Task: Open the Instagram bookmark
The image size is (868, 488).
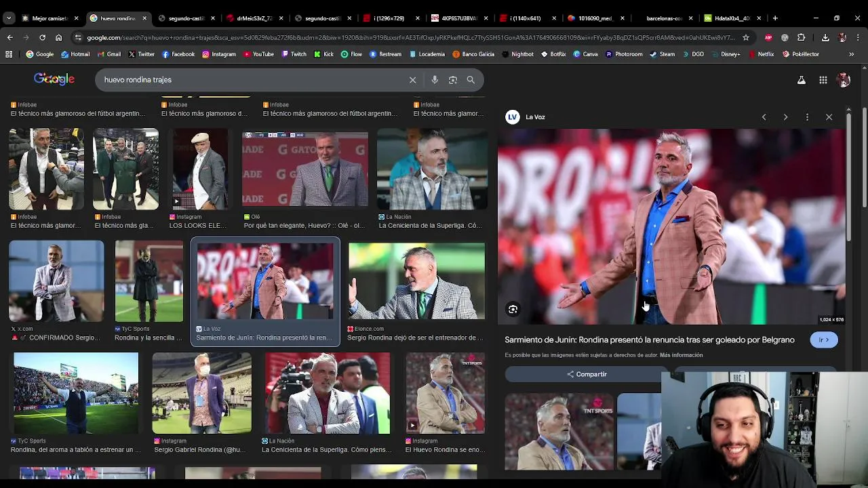Action: pos(219,54)
